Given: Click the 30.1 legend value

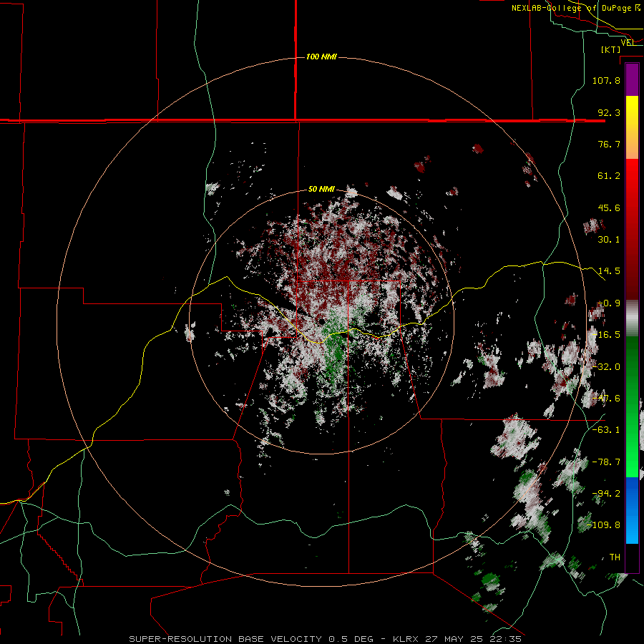Looking at the screenshot, I should click(609, 240).
